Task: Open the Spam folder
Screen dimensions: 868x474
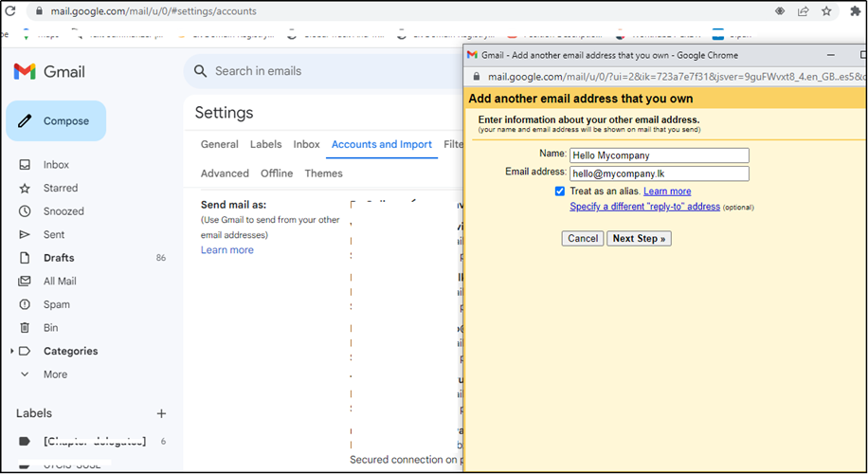Action: 57,304
